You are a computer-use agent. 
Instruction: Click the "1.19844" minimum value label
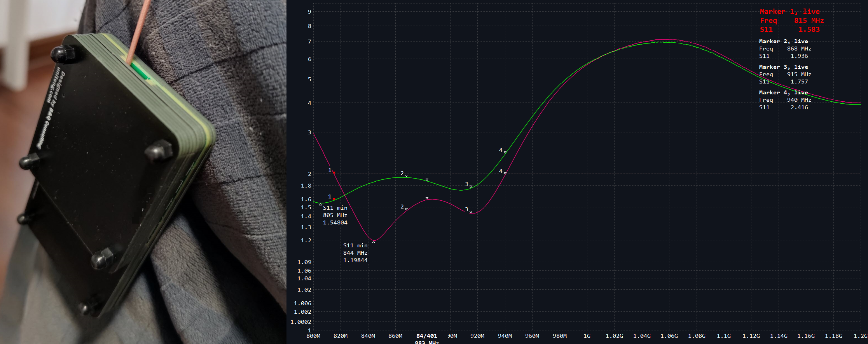pos(355,260)
